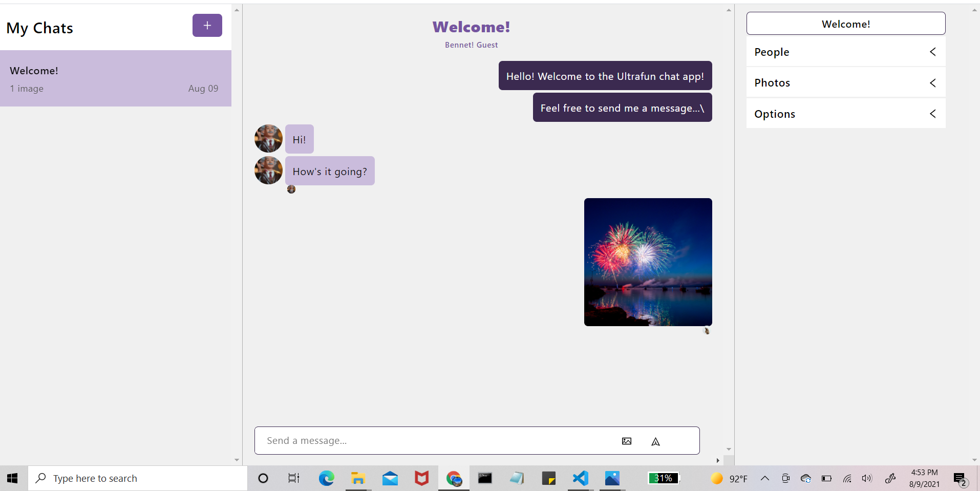Click the 'How's it going?' message bubble
This screenshot has height=491, width=980.
[330, 171]
